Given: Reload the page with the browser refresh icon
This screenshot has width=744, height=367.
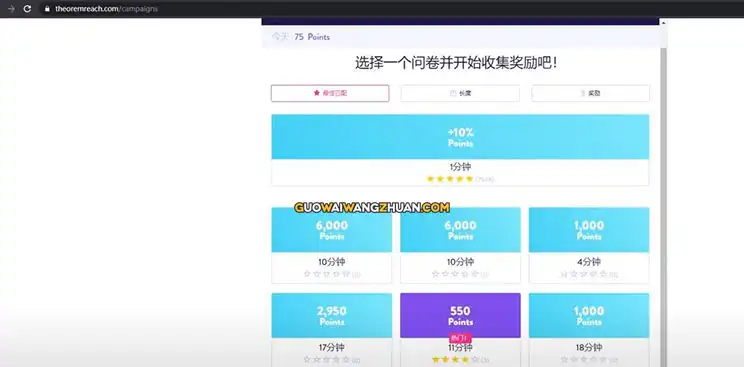Looking at the screenshot, I should [x=28, y=9].
